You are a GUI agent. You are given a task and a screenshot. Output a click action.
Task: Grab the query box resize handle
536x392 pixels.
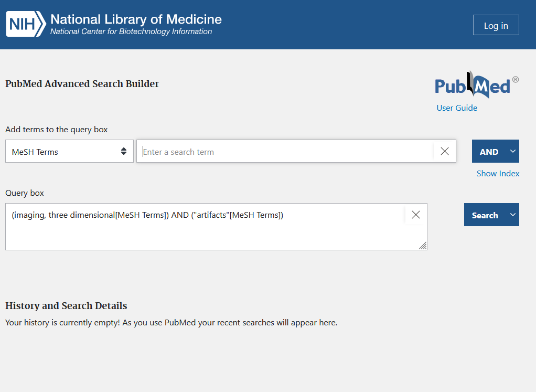click(x=423, y=246)
